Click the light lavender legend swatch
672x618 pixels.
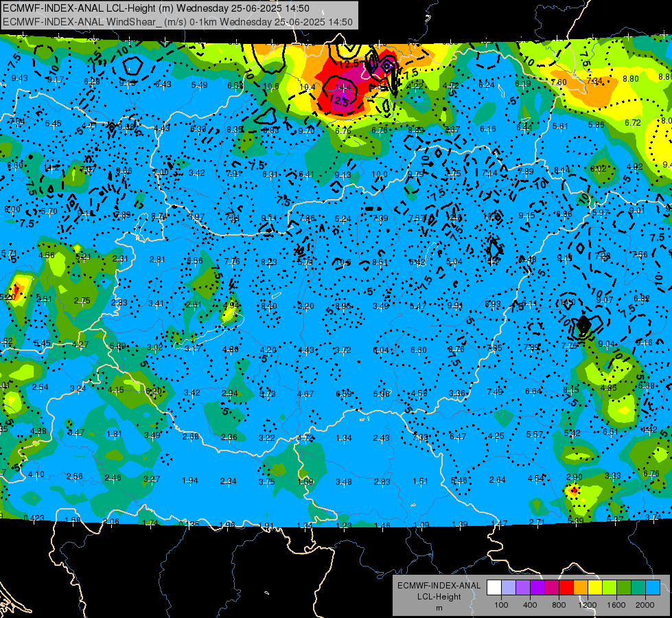pyautogui.click(x=509, y=588)
